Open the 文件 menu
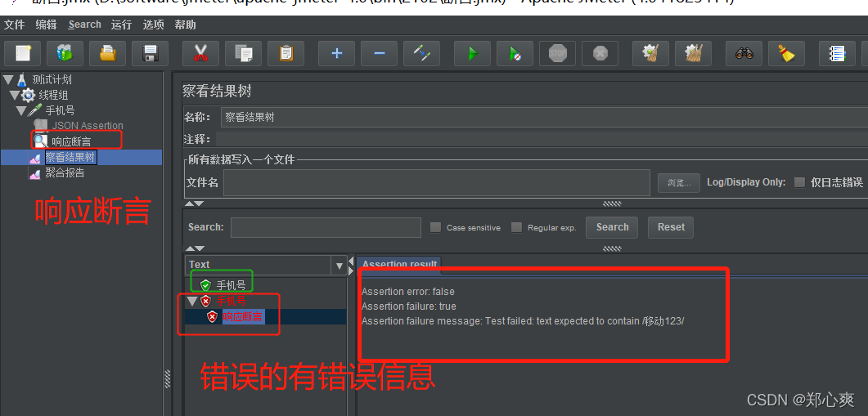 coord(15,25)
